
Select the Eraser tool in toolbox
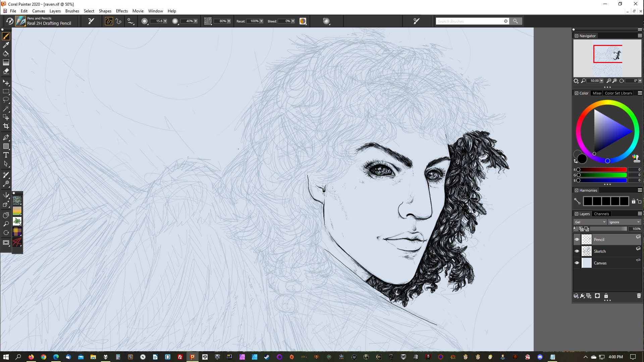pos(6,71)
